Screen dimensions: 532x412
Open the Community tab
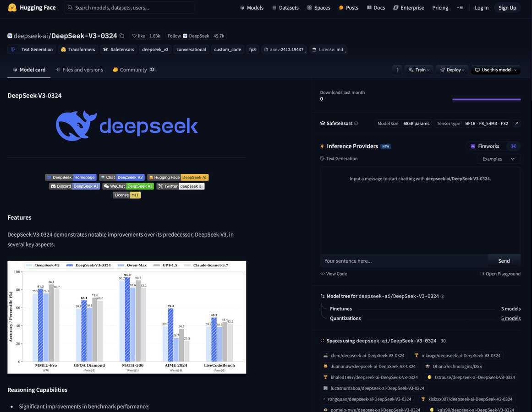point(133,70)
